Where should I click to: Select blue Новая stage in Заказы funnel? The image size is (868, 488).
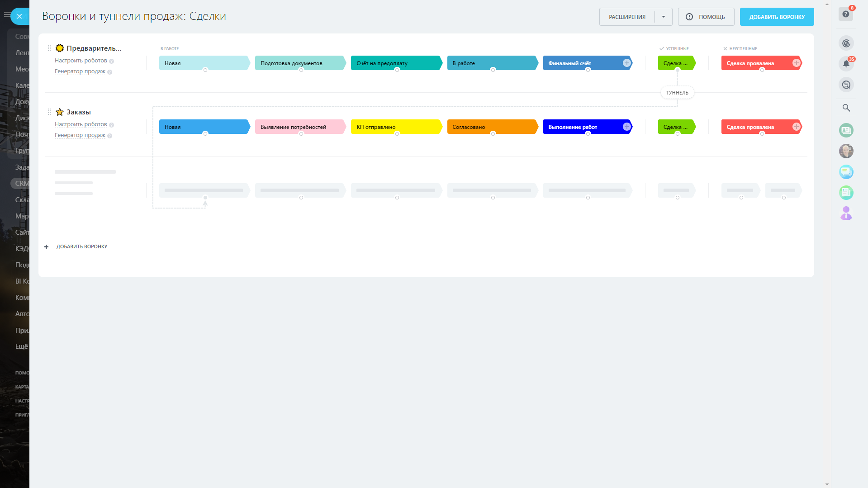(x=204, y=127)
